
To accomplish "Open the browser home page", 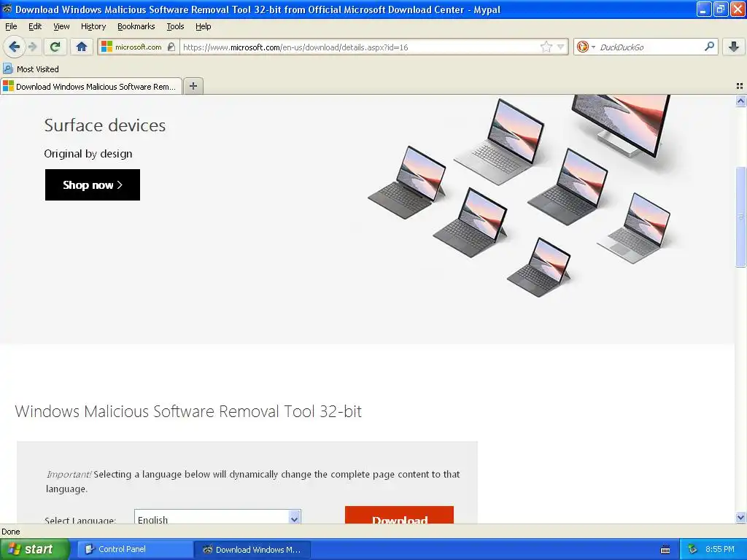I will pyautogui.click(x=82, y=47).
